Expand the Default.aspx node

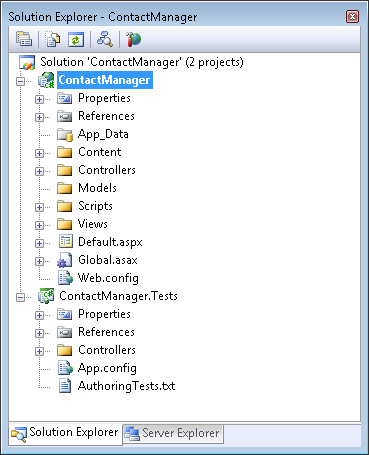pyautogui.click(x=39, y=243)
